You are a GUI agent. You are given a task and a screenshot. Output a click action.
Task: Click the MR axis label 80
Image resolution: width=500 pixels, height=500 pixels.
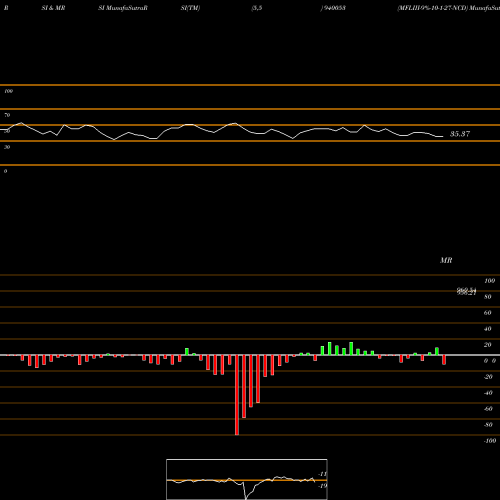pos(488,297)
